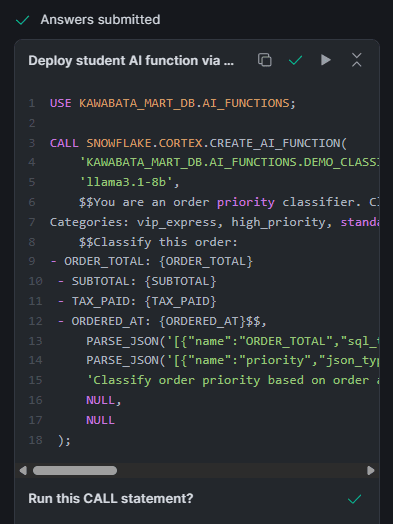
Task: Click high_priority on line 7
Action: [278, 222]
